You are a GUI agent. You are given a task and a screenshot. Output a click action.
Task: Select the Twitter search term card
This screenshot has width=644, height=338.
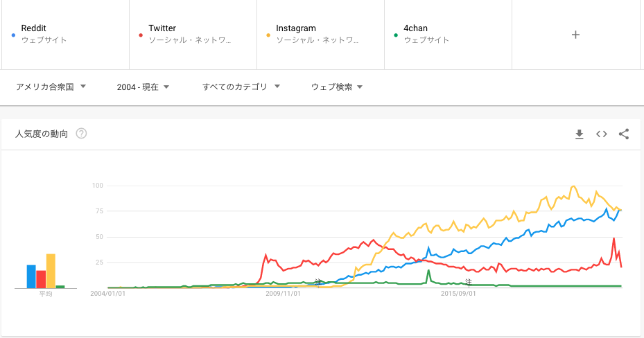coord(193,35)
